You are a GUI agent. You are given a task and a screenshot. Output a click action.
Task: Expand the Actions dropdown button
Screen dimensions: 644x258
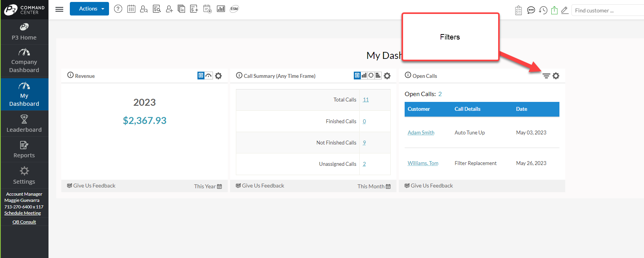[89, 9]
